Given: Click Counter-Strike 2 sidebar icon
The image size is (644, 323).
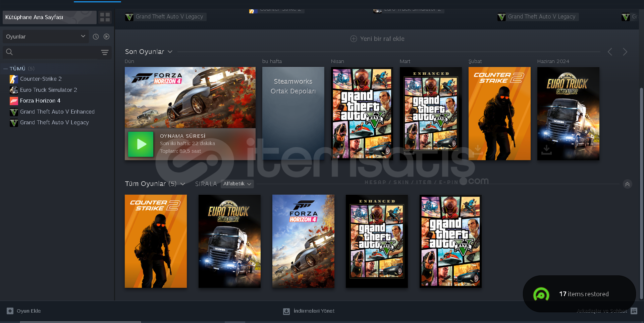Looking at the screenshot, I should pos(14,79).
